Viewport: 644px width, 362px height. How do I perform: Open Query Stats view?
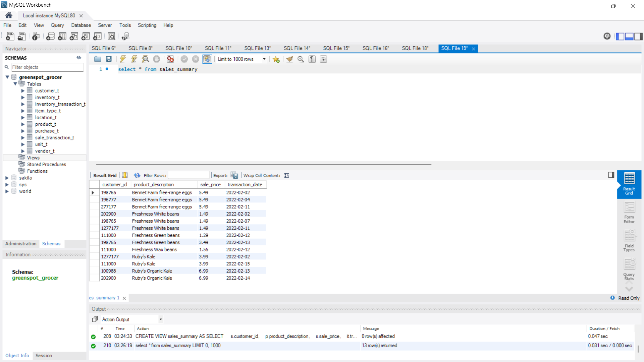pyautogui.click(x=629, y=269)
